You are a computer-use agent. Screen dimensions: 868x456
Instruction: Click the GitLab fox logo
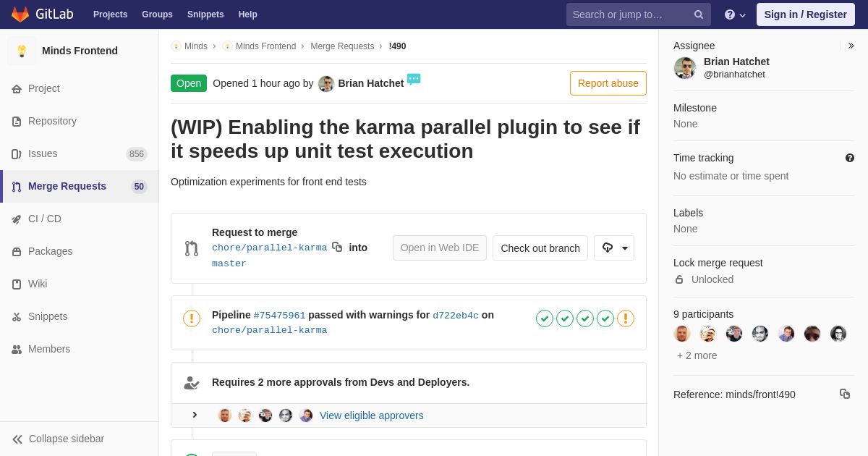[20, 14]
